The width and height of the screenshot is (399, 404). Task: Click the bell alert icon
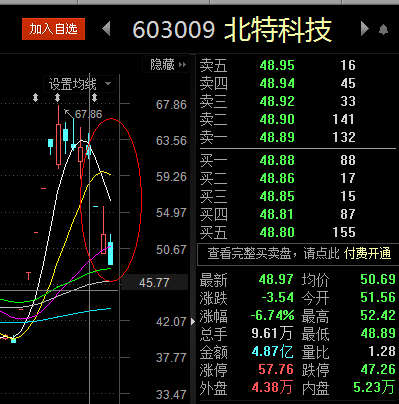point(384,30)
